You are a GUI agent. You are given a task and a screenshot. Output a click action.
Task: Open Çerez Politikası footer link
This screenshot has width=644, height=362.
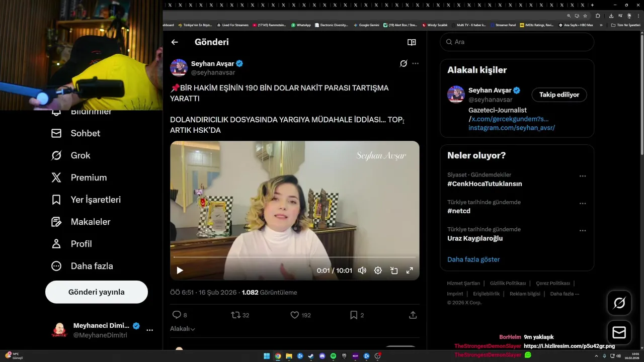tap(553, 283)
